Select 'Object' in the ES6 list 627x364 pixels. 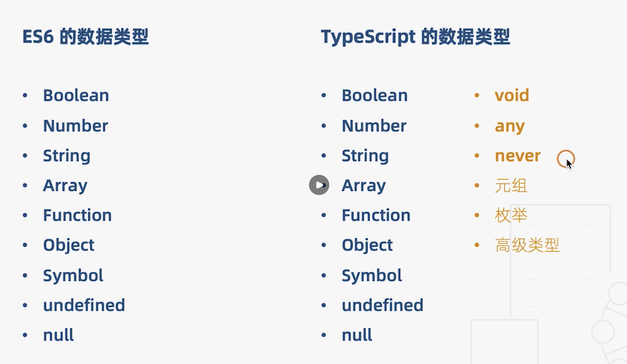coord(69,246)
